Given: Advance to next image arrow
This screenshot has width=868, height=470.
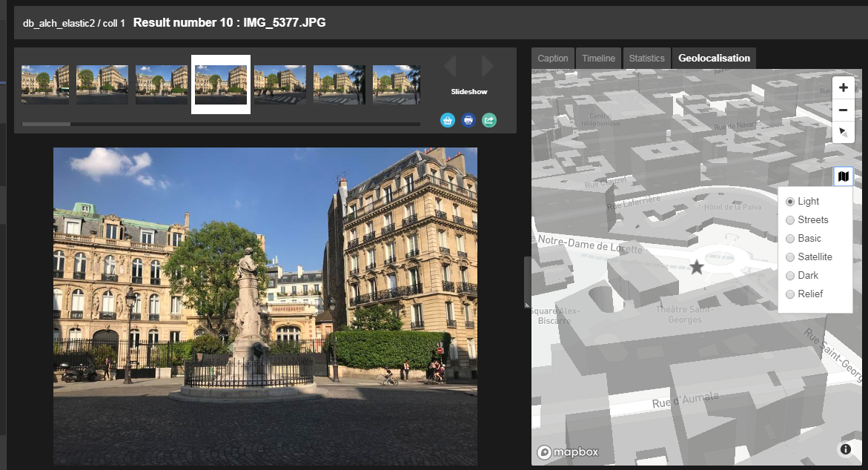Looking at the screenshot, I should point(487,67).
